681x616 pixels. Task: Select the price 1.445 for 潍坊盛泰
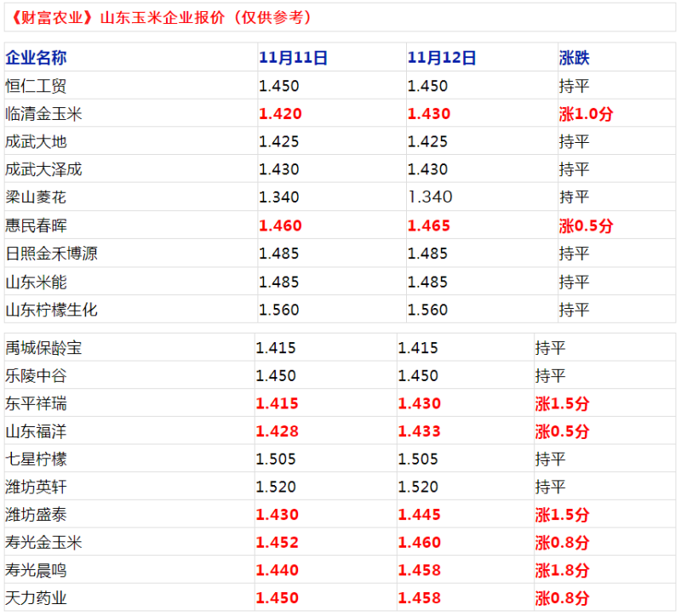419,515
